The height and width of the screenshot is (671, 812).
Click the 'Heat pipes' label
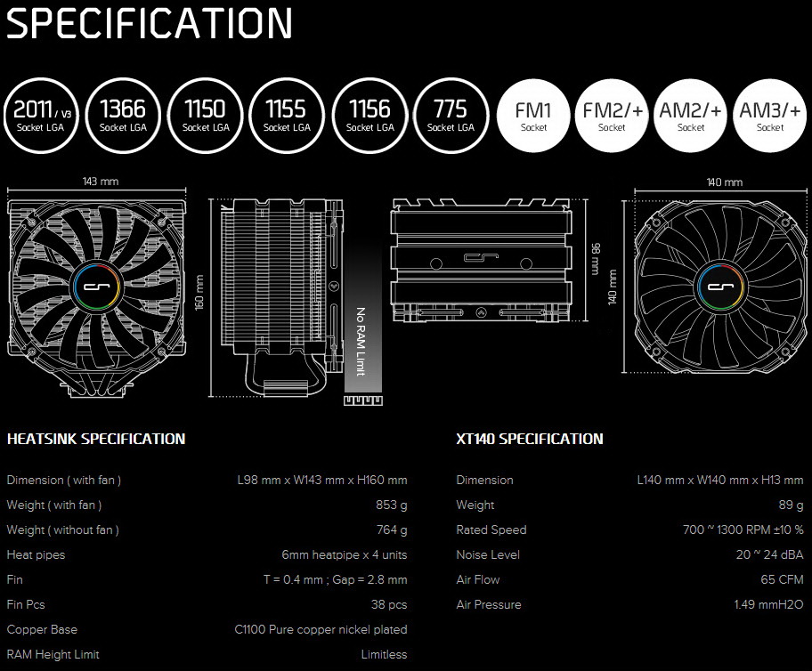[37, 555]
